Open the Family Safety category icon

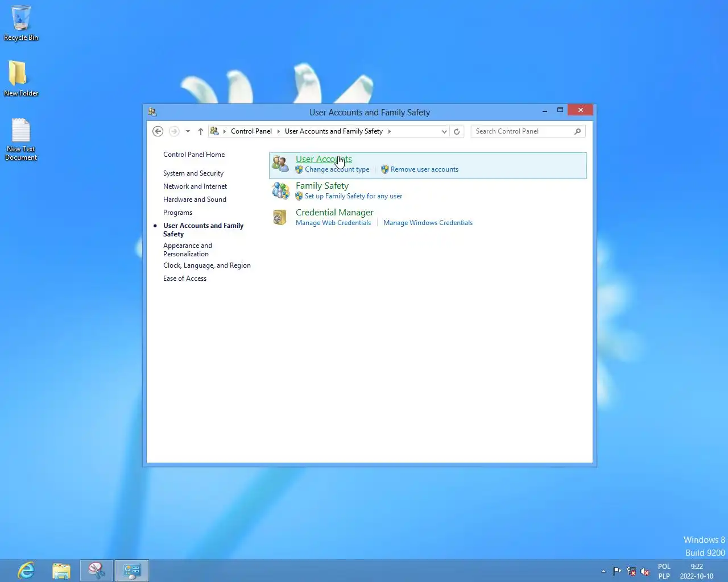pos(280,190)
